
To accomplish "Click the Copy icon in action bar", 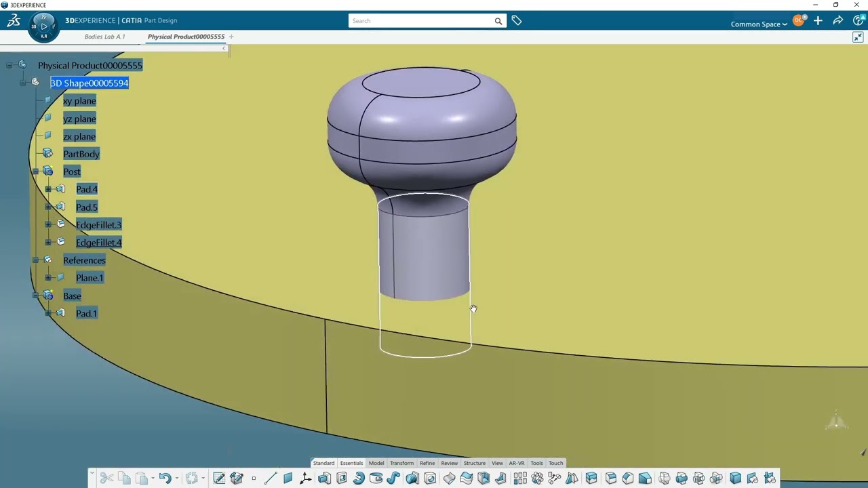I will pos(125,479).
